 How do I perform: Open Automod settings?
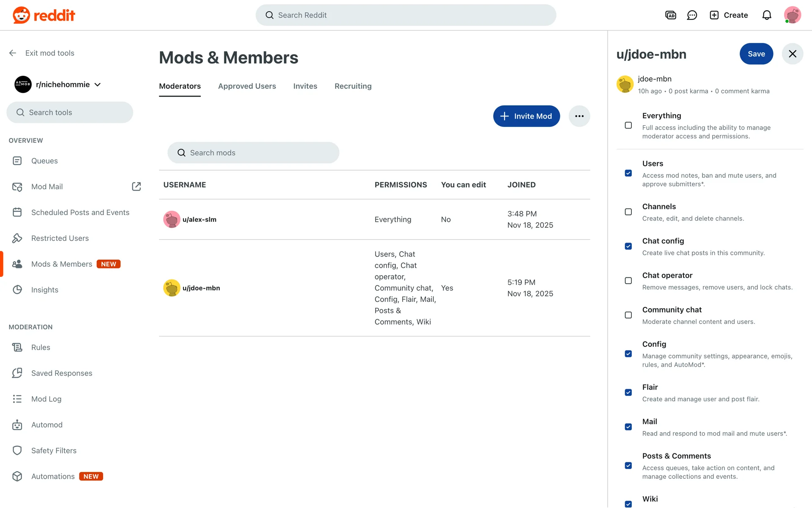(47, 425)
